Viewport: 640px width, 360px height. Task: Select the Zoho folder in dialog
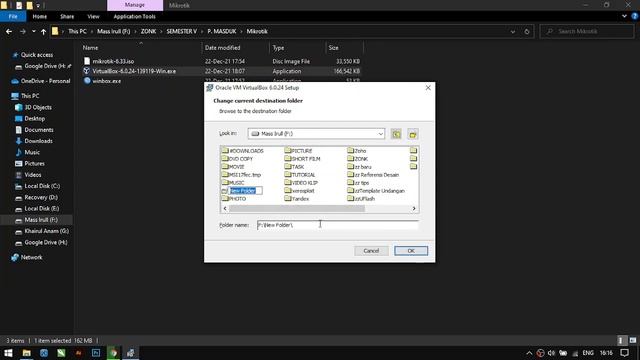click(357, 151)
